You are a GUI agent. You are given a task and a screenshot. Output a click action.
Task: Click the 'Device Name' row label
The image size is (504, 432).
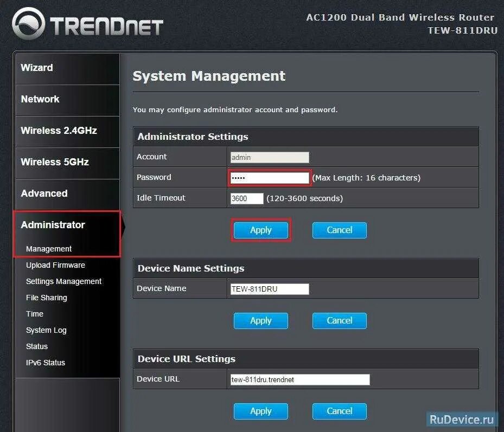161,288
